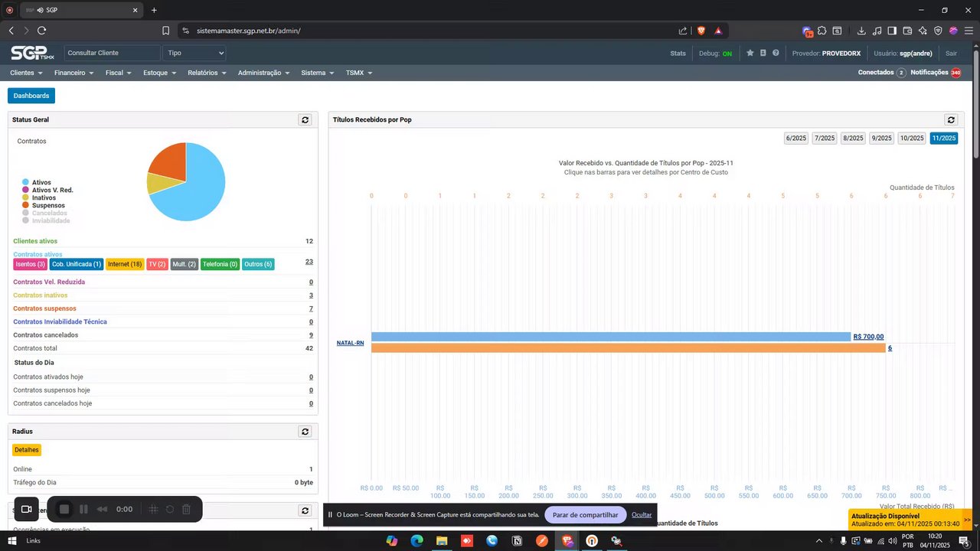This screenshot has width=980, height=551.
Task: Open the playlist music note icon in browser toolbar
Action: [877, 31]
